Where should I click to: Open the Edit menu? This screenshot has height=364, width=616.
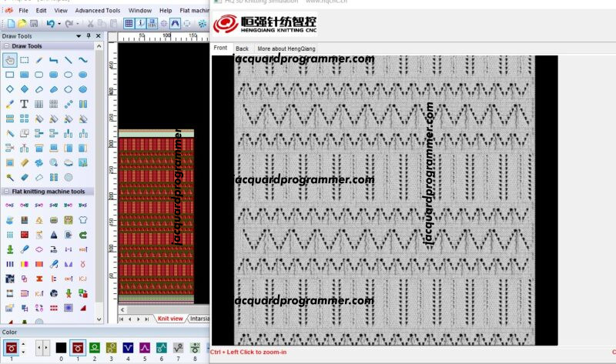click(x=42, y=10)
